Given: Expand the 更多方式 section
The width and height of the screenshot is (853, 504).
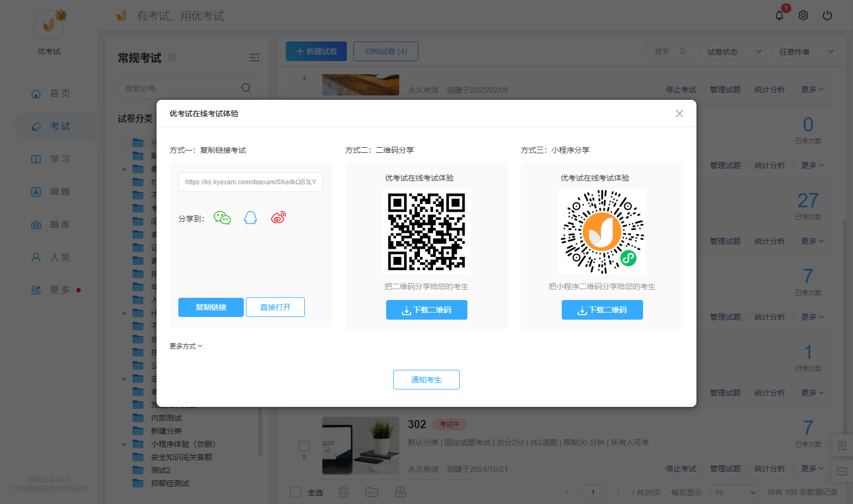Looking at the screenshot, I should [x=186, y=346].
